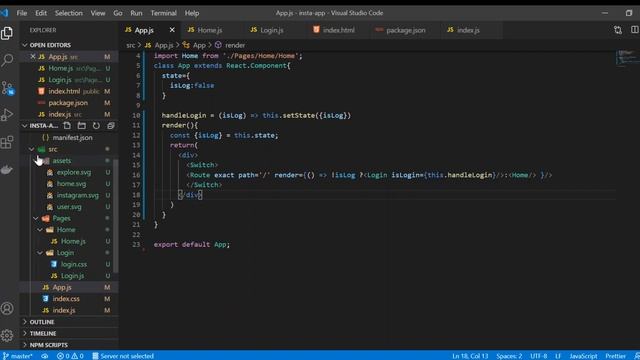This screenshot has width=640, height=360.
Task: Click Ln 18, Col 13 cursor position
Action: pyautogui.click(x=470, y=356)
